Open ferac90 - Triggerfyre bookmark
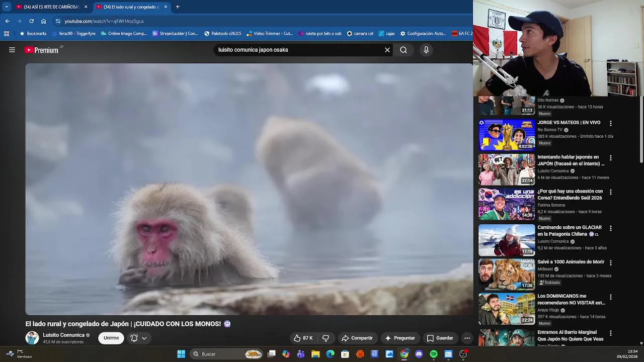Viewport: 644px width, 362px height. [73, 34]
